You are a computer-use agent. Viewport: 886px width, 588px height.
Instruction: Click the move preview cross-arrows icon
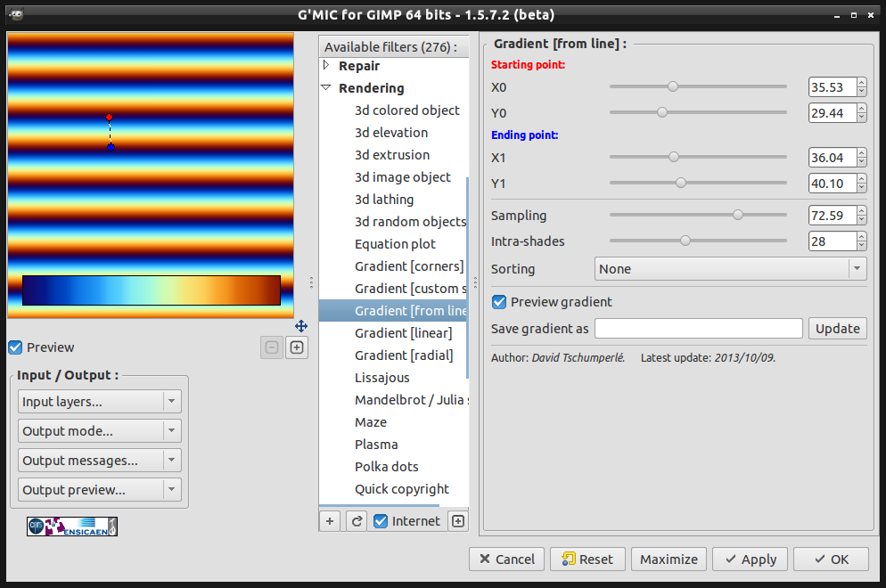pyautogui.click(x=301, y=326)
